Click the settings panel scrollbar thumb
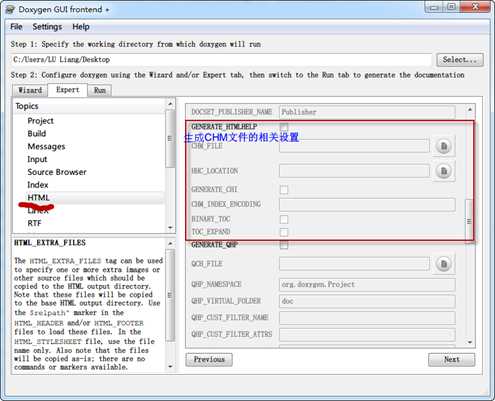Screen dimensions: 495x401 pos(469,221)
